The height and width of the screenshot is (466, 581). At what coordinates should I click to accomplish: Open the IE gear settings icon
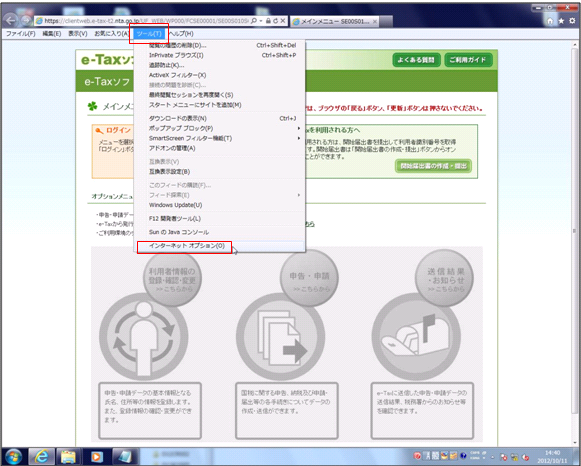click(572, 21)
